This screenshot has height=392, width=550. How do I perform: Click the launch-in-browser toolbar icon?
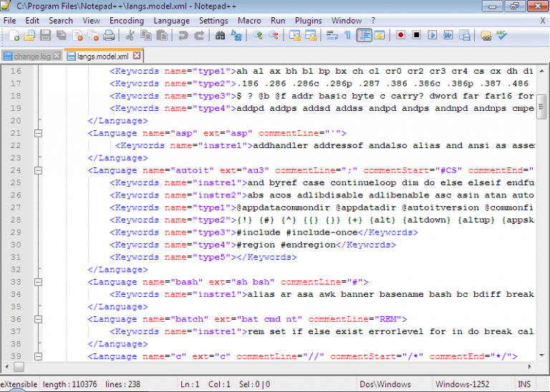(486, 35)
